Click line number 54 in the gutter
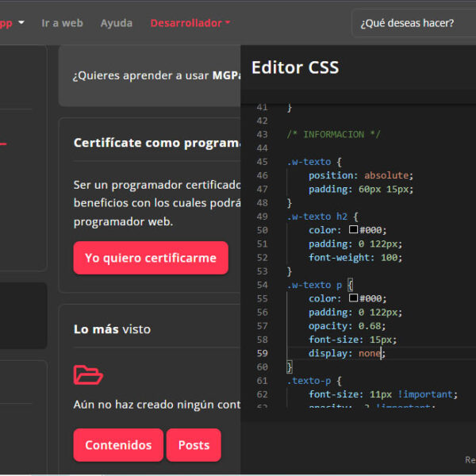The image size is (476, 476). click(263, 285)
